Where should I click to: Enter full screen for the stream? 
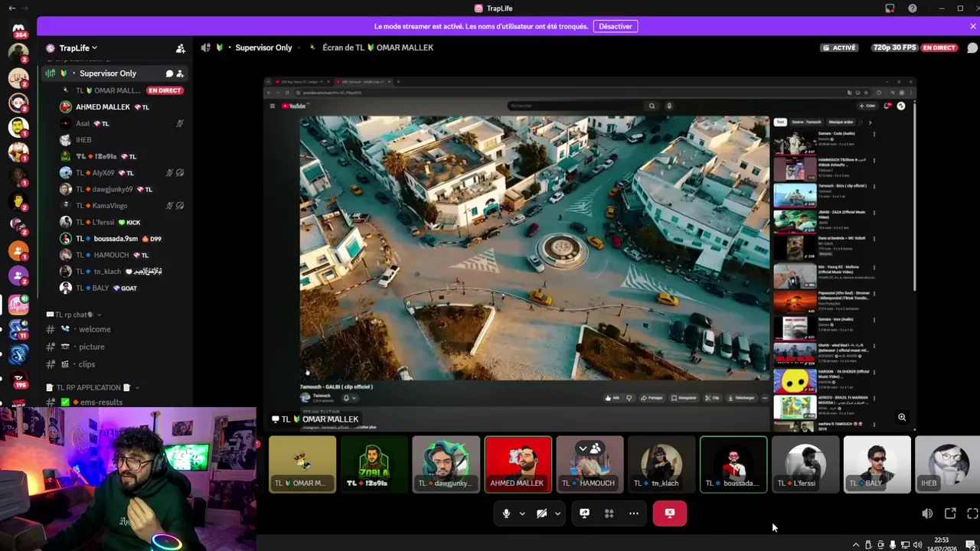pos(972,514)
